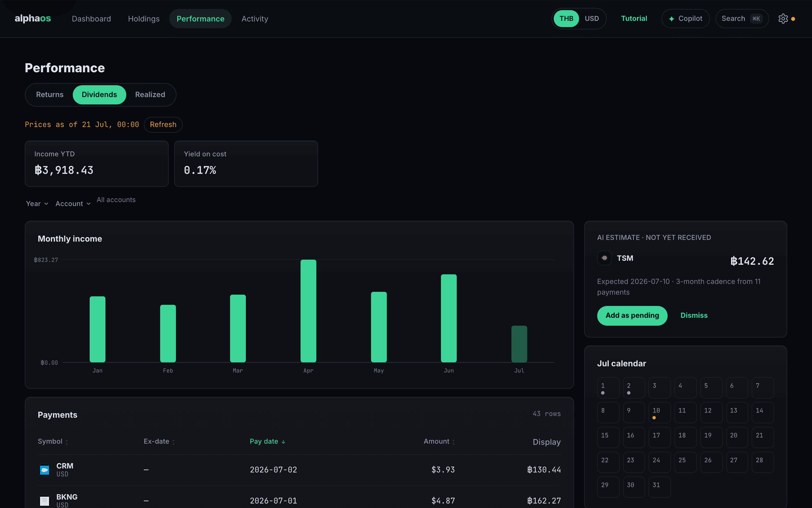This screenshot has height=508, width=812.
Task: Click the alphaos logo
Action: tap(33, 18)
